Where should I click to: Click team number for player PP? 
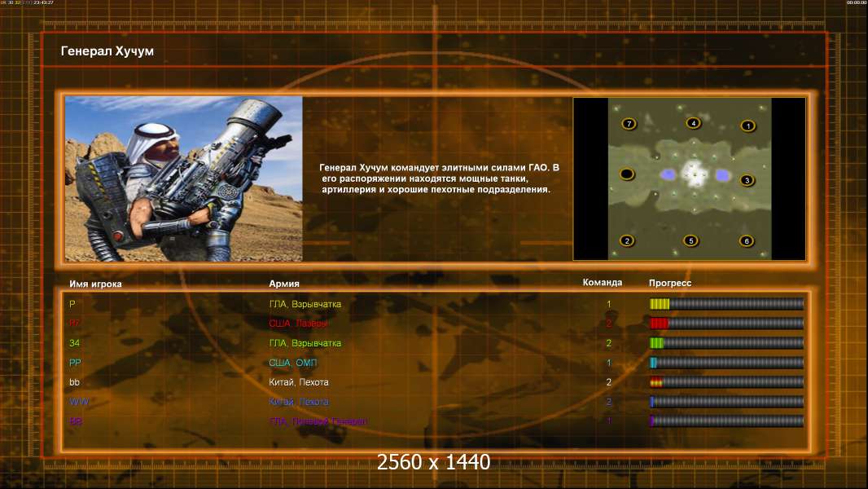click(608, 363)
